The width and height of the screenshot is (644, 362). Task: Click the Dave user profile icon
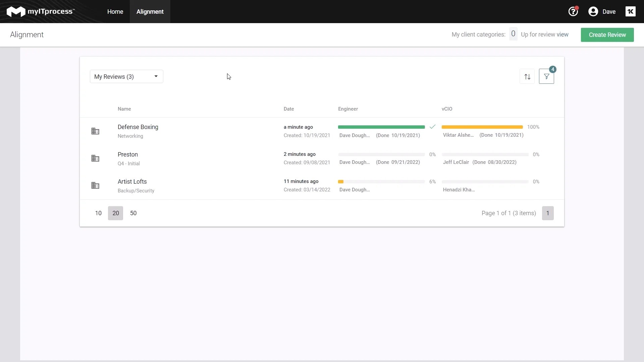click(x=593, y=11)
